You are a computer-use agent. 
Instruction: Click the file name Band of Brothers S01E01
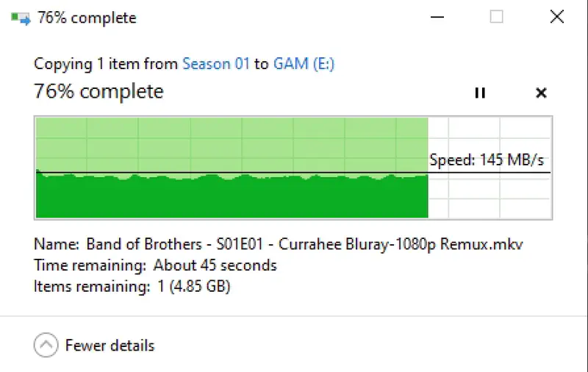click(304, 243)
